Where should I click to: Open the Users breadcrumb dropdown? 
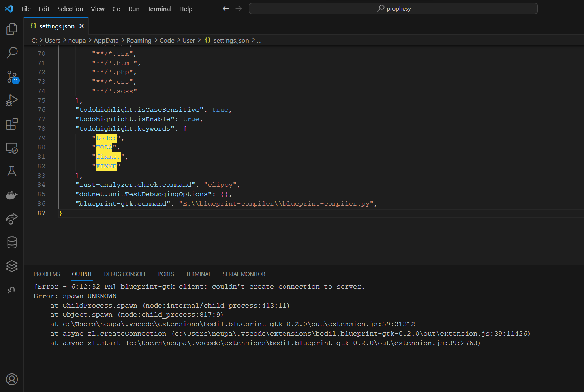[x=53, y=40]
